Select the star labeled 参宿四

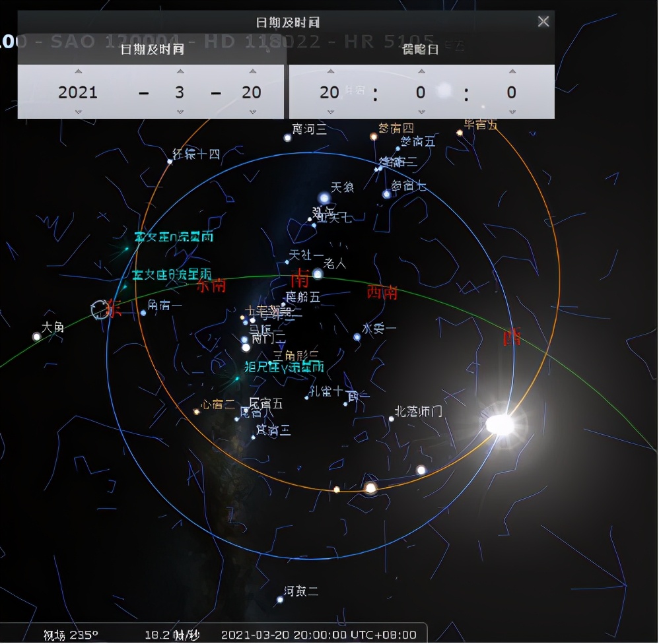373,136
